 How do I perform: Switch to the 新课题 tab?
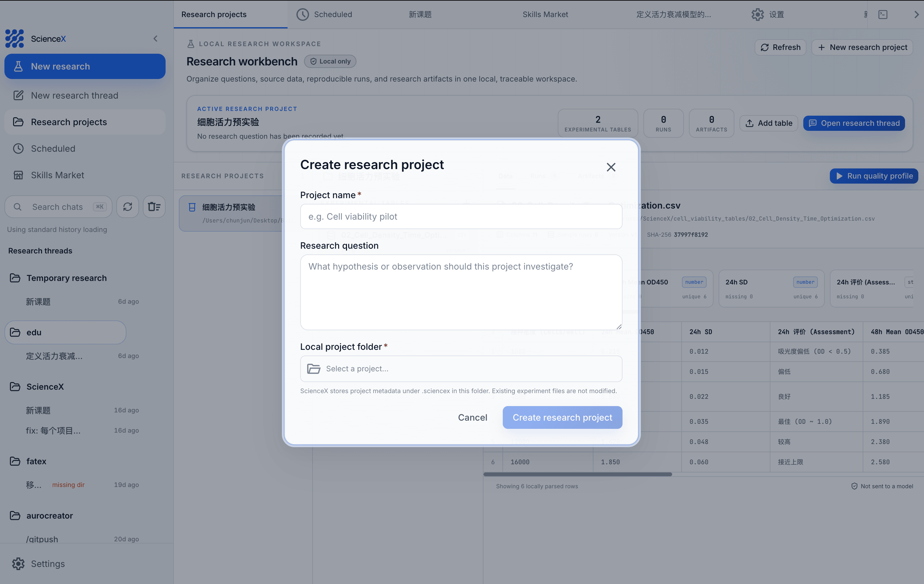click(x=420, y=14)
